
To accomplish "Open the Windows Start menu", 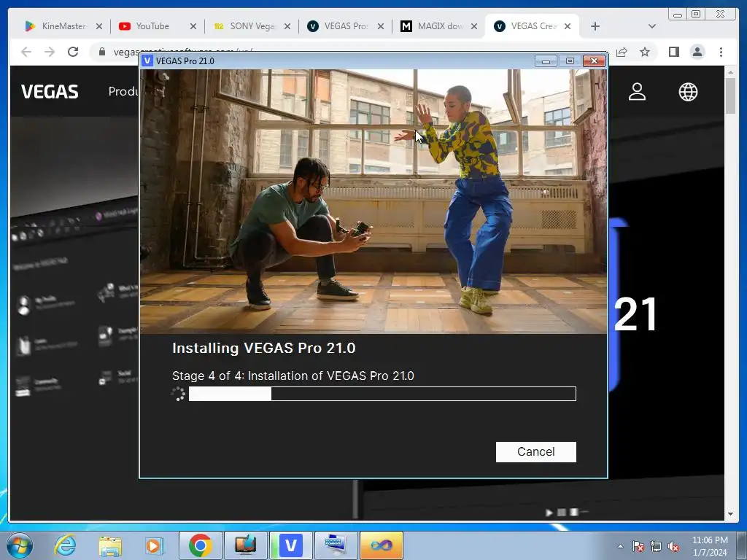I will point(20,545).
